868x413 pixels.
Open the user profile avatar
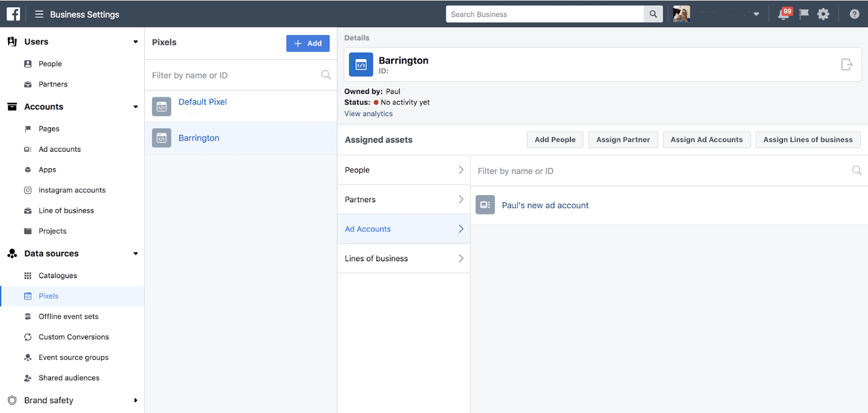(681, 14)
